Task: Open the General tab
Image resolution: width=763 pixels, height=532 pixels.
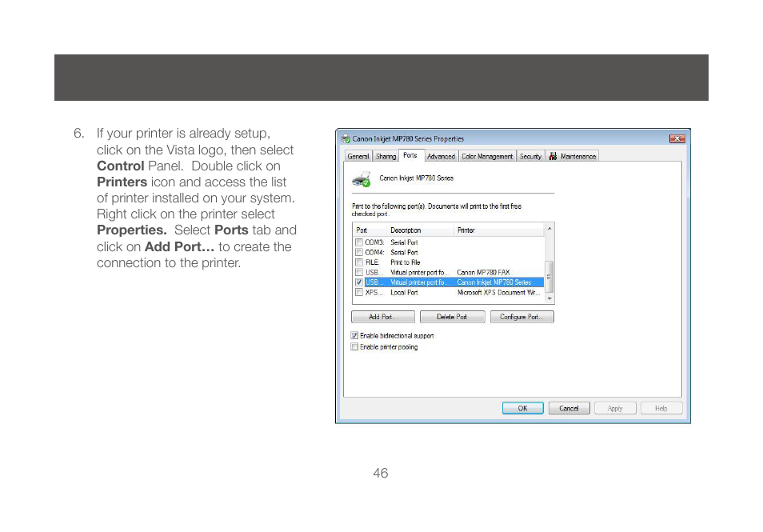Action: [x=358, y=156]
